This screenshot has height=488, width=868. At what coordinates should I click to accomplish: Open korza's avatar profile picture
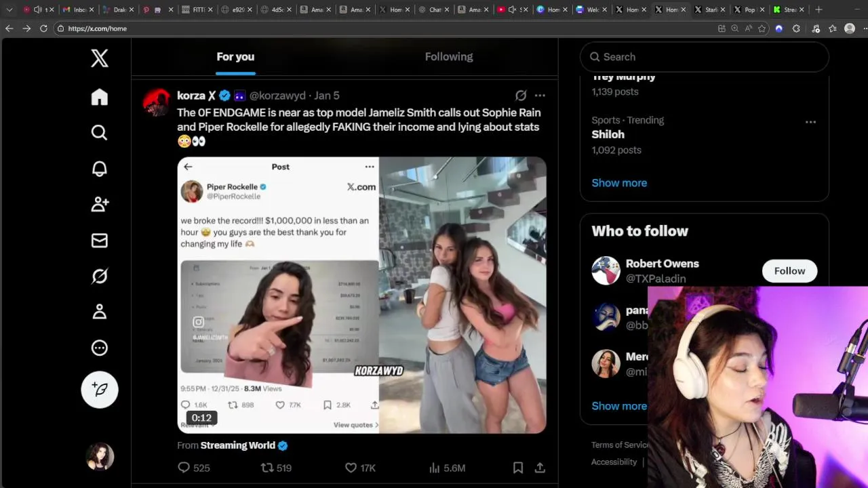point(157,102)
